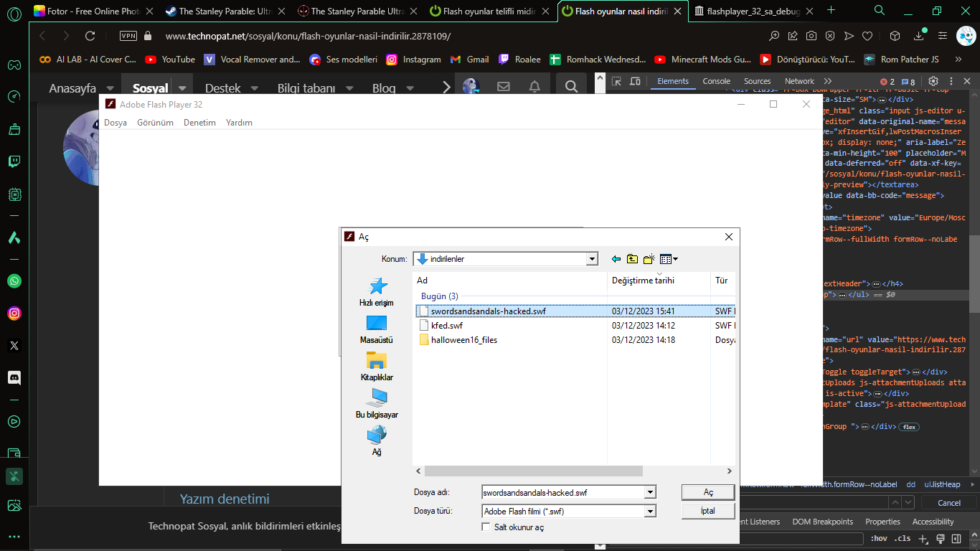This screenshot has height=551, width=980.
Task: Open X (Twitter) in the Opera sidebar
Action: pos(14,346)
